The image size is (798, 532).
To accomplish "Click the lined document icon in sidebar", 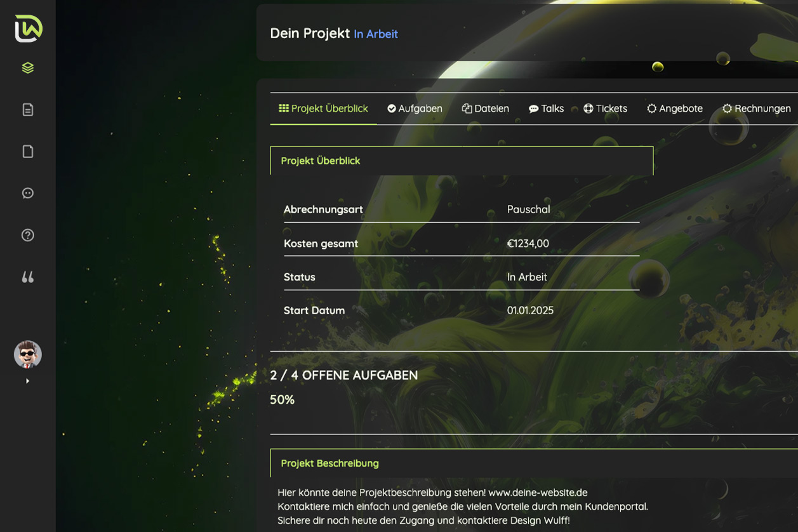I will (28, 110).
